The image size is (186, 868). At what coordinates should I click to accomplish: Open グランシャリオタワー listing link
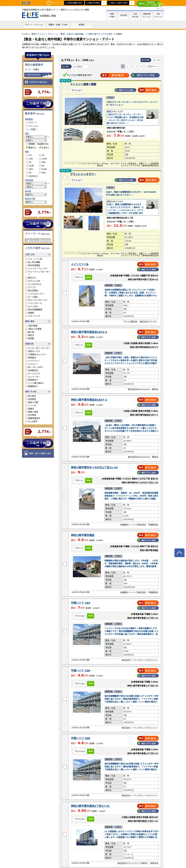coord(83,174)
